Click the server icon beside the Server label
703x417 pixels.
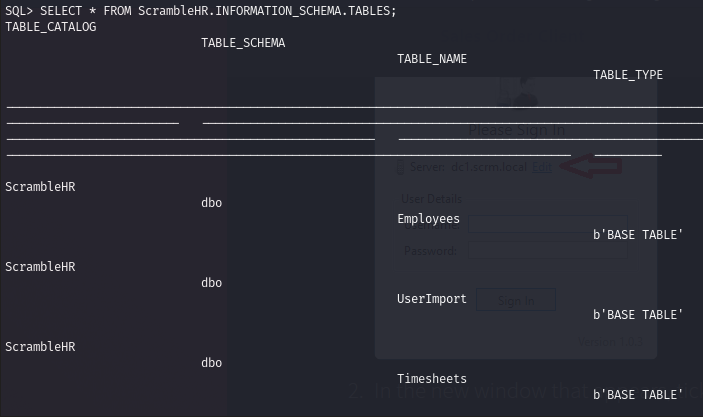(x=399, y=168)
